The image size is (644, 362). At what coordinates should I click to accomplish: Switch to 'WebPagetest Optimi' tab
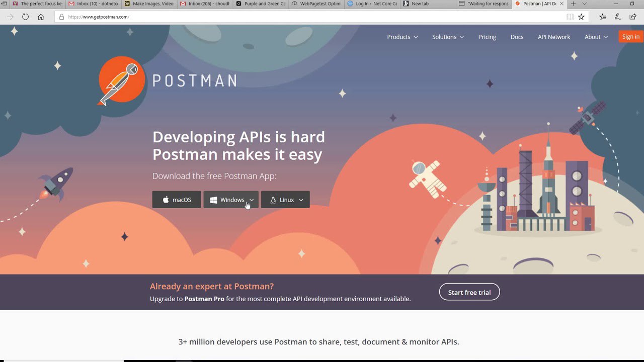click(317, 4)
